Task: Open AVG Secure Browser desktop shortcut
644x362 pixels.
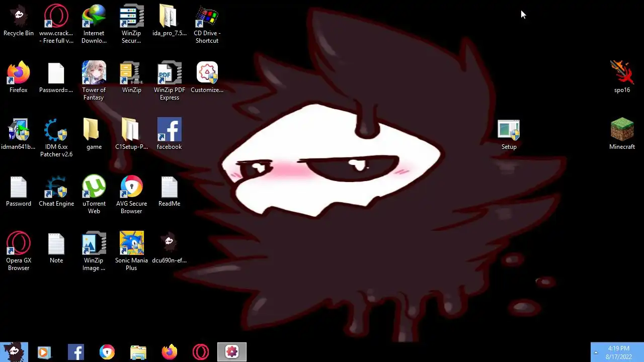Action: 131,195
